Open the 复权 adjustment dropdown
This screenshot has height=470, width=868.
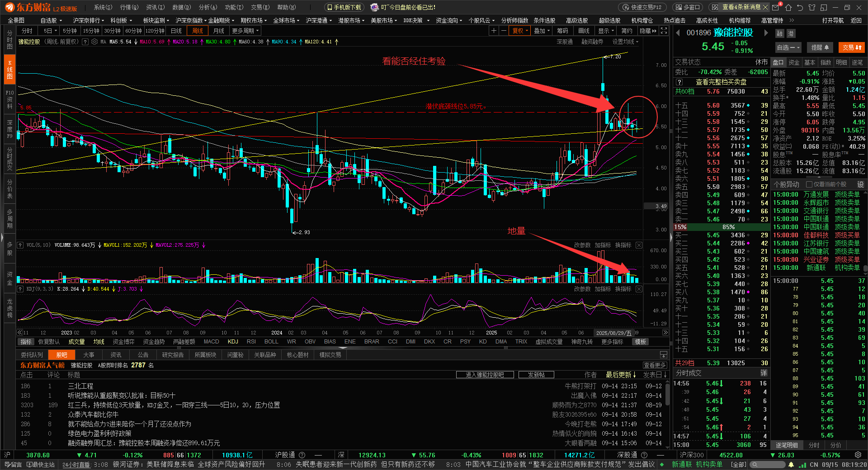click(520, 31)
